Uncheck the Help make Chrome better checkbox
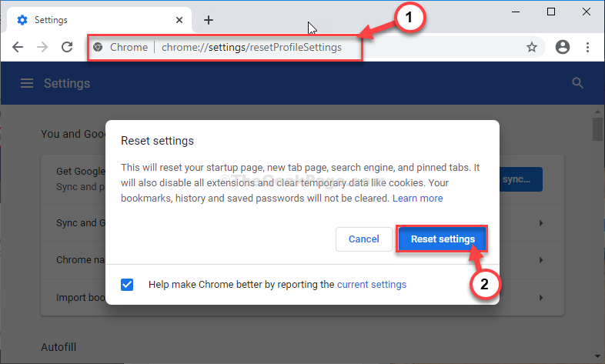 (x=127, y=285)
